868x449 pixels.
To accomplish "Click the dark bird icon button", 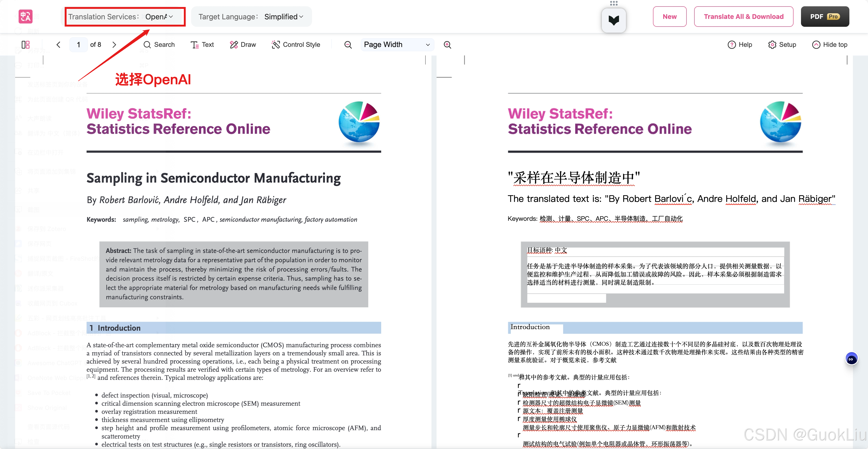I will pos(614,20).
